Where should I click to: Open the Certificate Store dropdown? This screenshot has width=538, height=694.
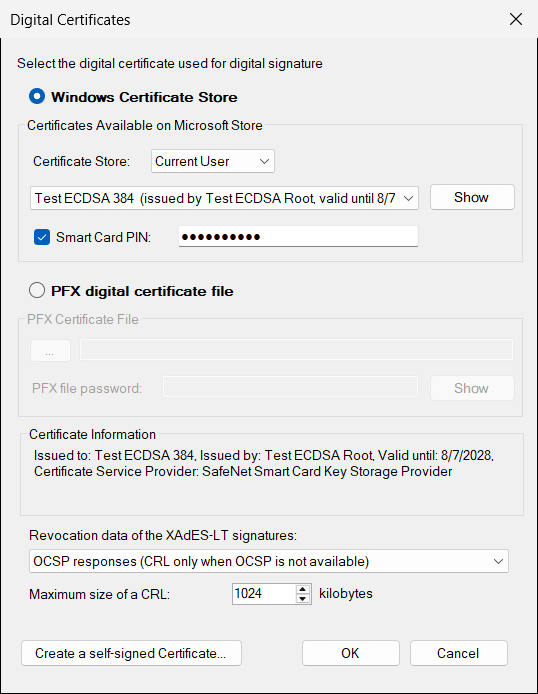(x=213, y=161)
